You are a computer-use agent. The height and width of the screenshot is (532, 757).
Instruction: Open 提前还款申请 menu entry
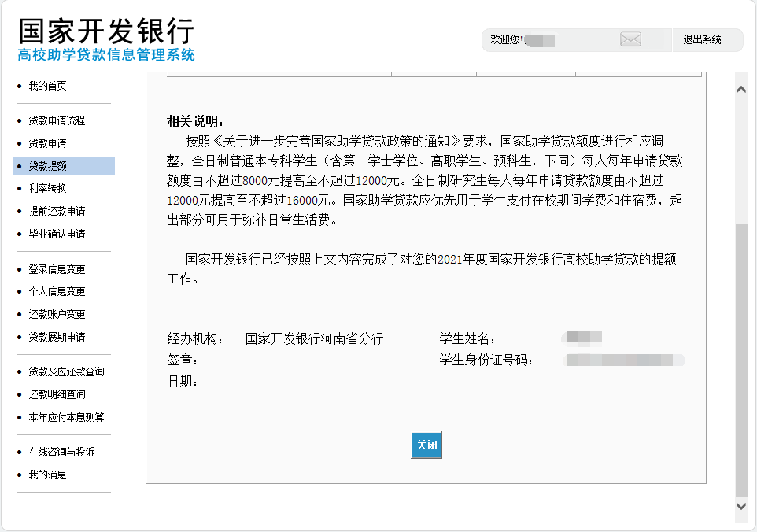pos(57,211)
